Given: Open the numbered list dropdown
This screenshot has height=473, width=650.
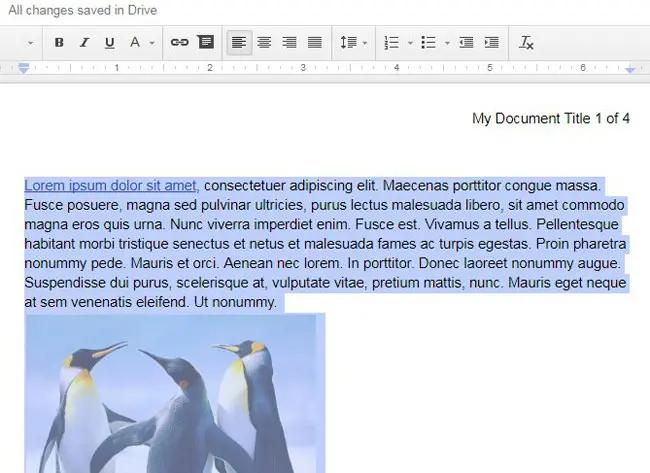Looking at the screenshot, I should click(x=395, y=43).
